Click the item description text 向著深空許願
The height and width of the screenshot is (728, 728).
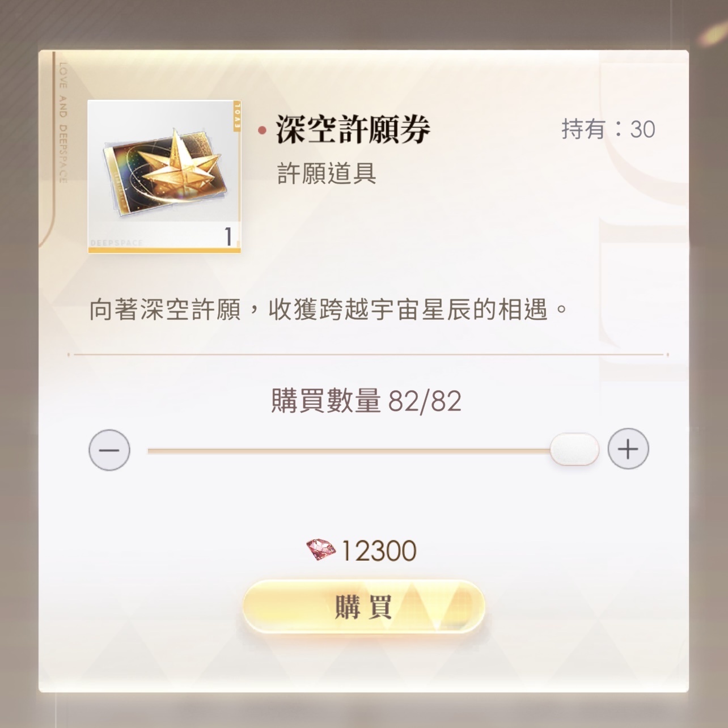pos(165,310)
